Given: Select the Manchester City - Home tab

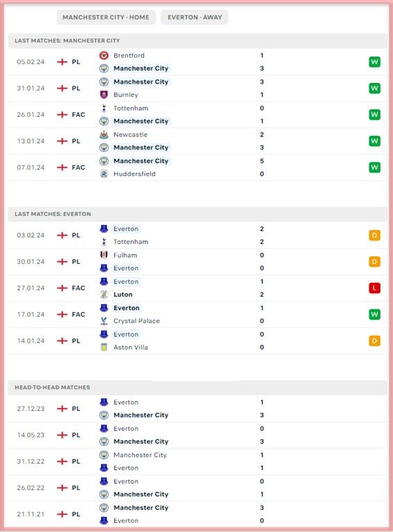Looking at the screenshot, I should [x=106, y=17].
